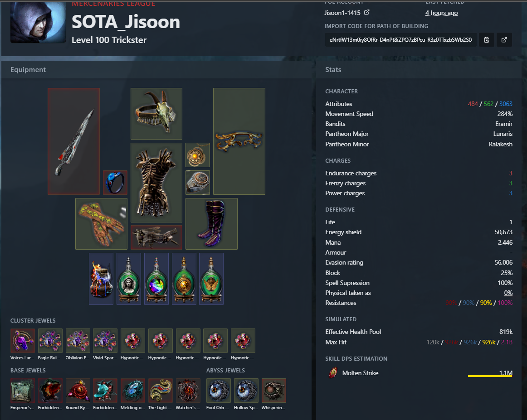This screenshot has height=420, width=527.
Task: Click the Path of Building code field
Action: (x=400, y=39)
